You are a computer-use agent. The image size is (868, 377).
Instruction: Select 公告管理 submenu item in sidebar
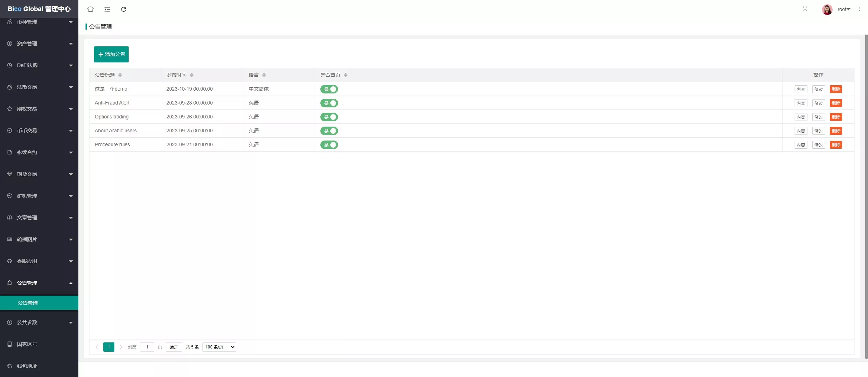click(39, 303)
